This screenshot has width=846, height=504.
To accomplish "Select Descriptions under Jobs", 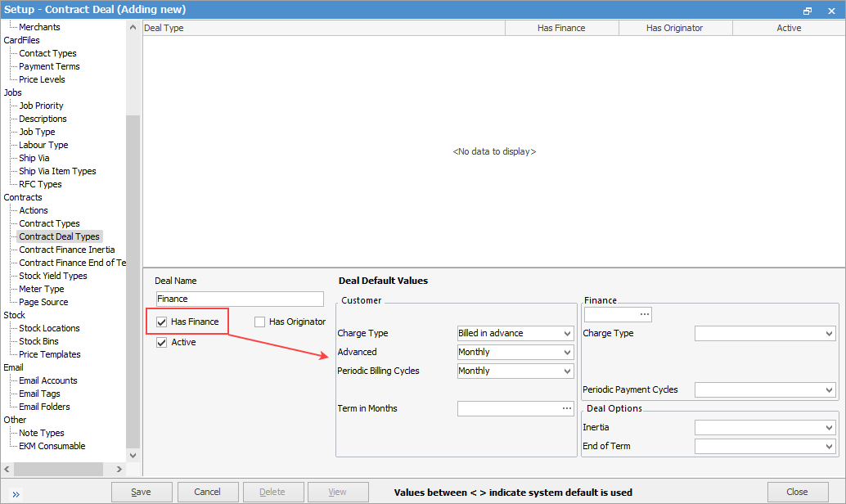I will [x=43, y=119].
